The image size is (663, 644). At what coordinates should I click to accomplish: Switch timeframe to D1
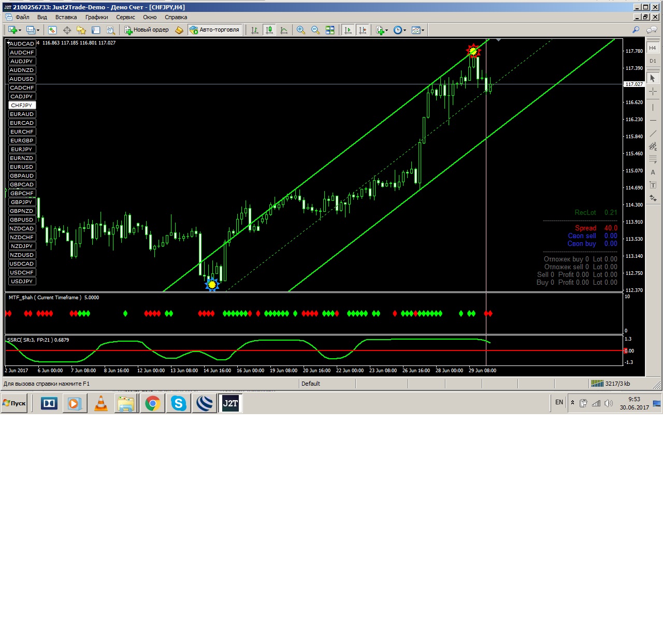click(x=653, y=61)
